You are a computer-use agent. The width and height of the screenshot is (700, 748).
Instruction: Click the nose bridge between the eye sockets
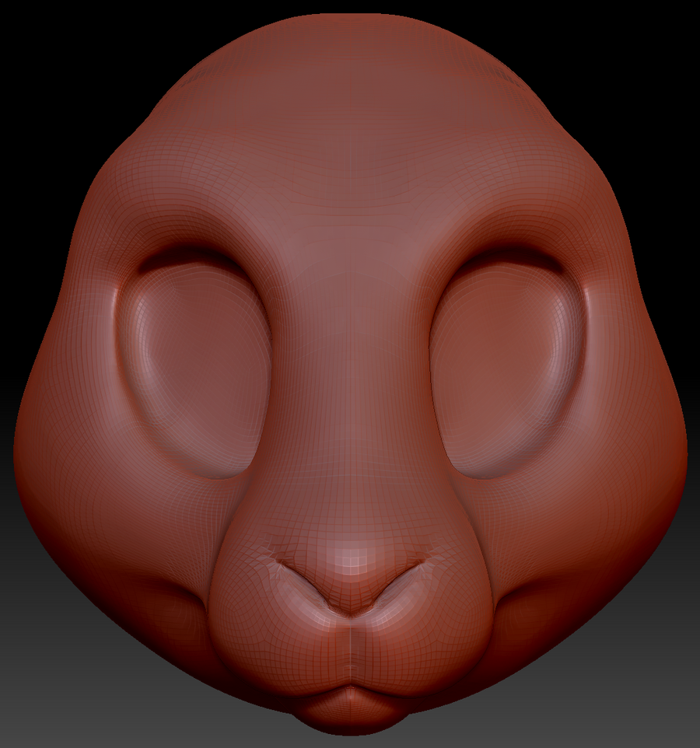pos(350,350)
